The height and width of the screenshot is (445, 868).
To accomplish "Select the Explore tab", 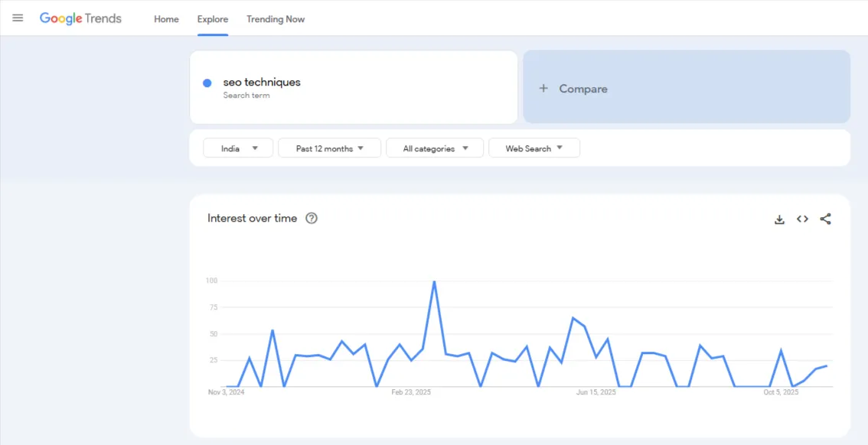I will 212,19.
